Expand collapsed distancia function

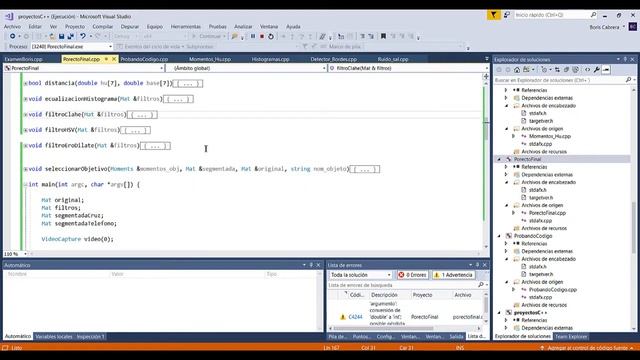click(x=25, y=84)
